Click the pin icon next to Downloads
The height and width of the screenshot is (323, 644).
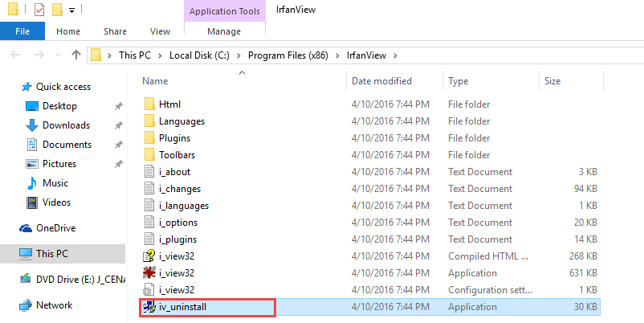click(118, 126)
